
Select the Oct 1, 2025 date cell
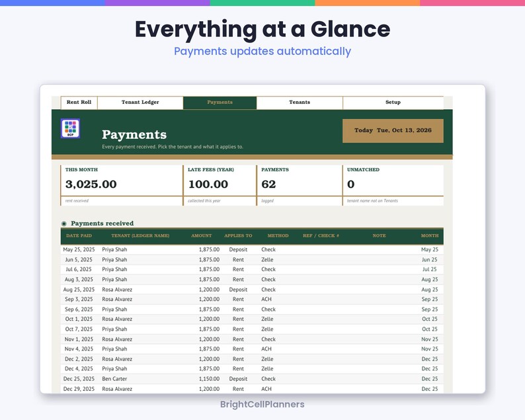(79, 319)
